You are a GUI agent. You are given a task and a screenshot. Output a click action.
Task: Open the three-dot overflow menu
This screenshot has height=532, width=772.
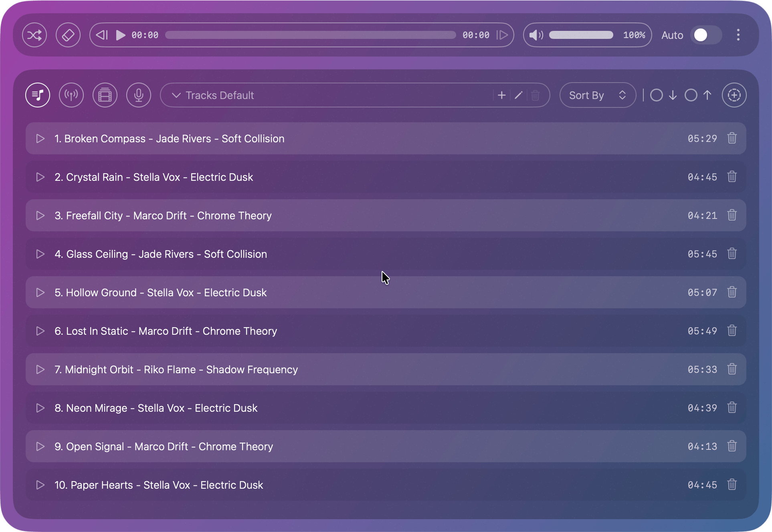pos(738,35)
